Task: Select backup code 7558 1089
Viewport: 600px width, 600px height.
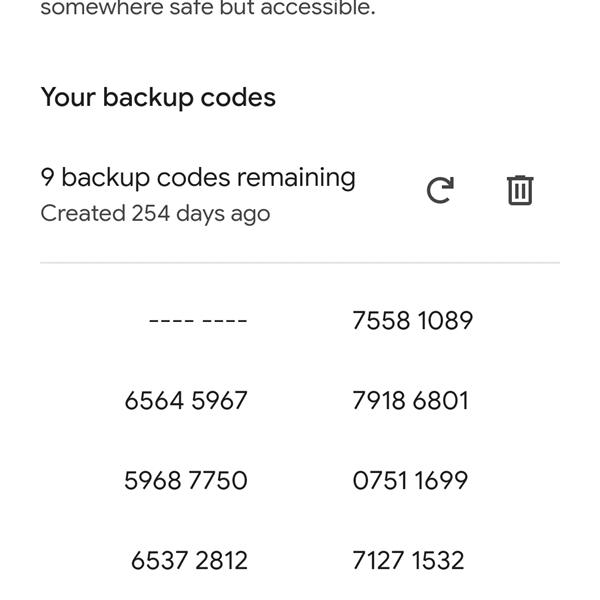Action: point(412,321)
